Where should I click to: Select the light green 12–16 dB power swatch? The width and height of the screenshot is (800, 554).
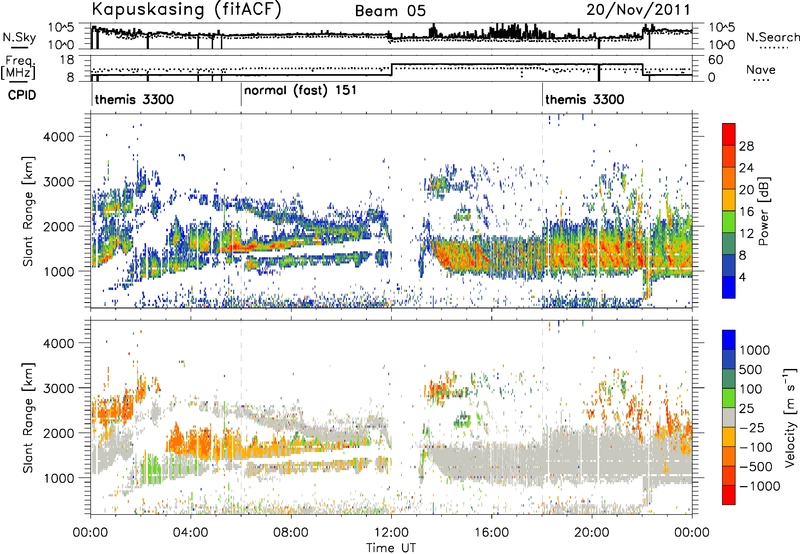pos(729,222)
